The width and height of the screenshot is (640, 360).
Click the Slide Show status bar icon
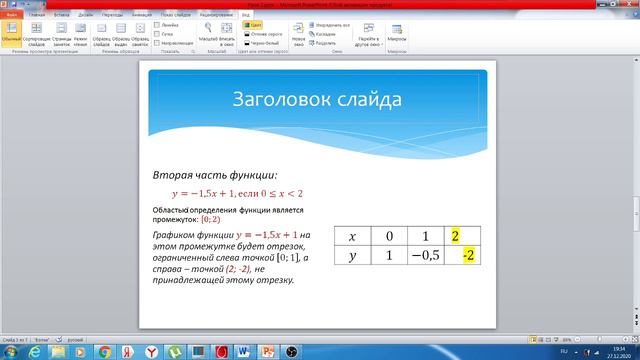(x=556, y=340)
